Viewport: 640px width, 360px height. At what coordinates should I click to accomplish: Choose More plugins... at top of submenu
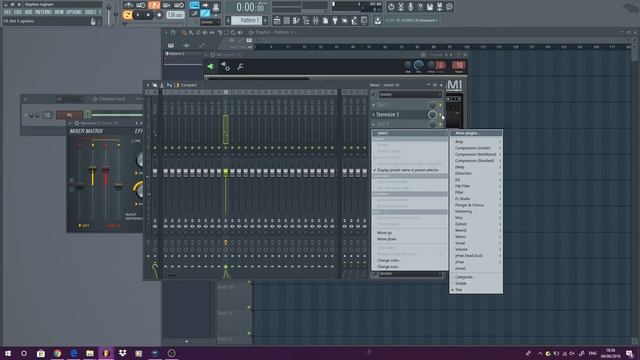(x=476, y=133)
